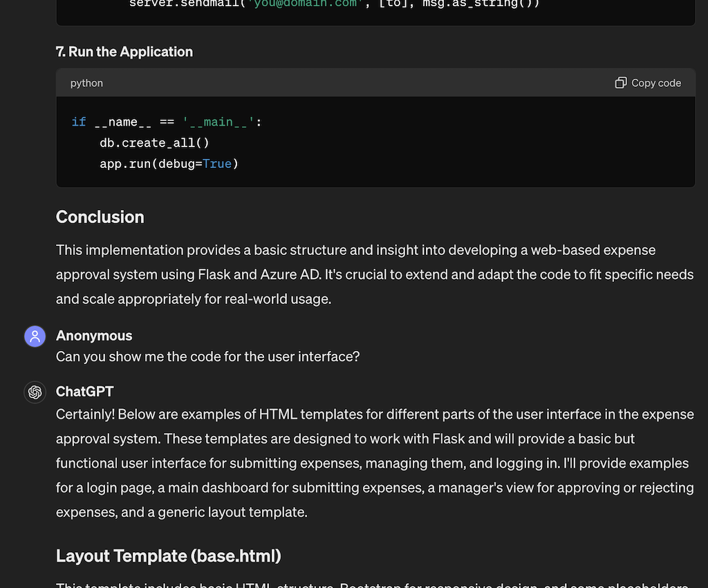Click the ChatGPT logo avatar
The height and width of the screenshot is (588, 708).
pos(35,392)
